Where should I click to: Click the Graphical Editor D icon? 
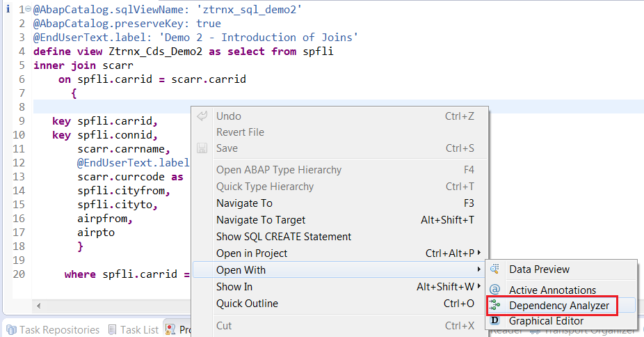pos(495,320)
